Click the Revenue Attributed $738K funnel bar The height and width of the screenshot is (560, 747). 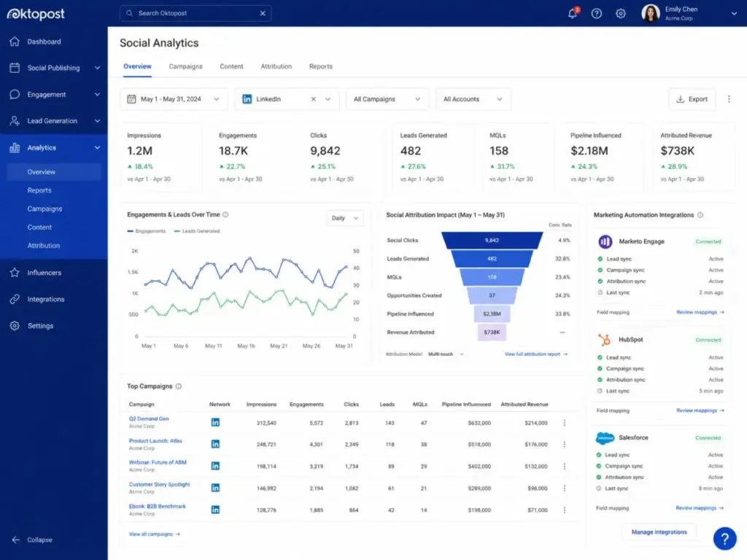pyautogui.click(x=492, y=332)
